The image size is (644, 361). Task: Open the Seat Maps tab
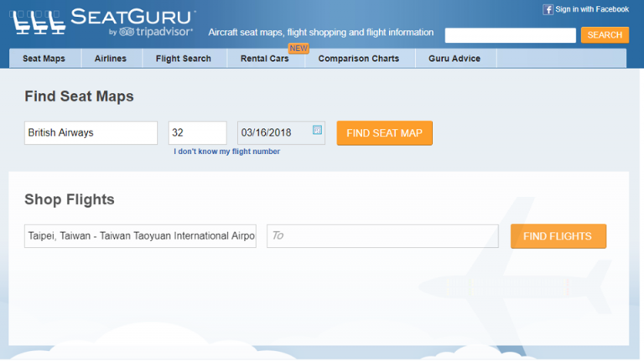coord(44,59)
